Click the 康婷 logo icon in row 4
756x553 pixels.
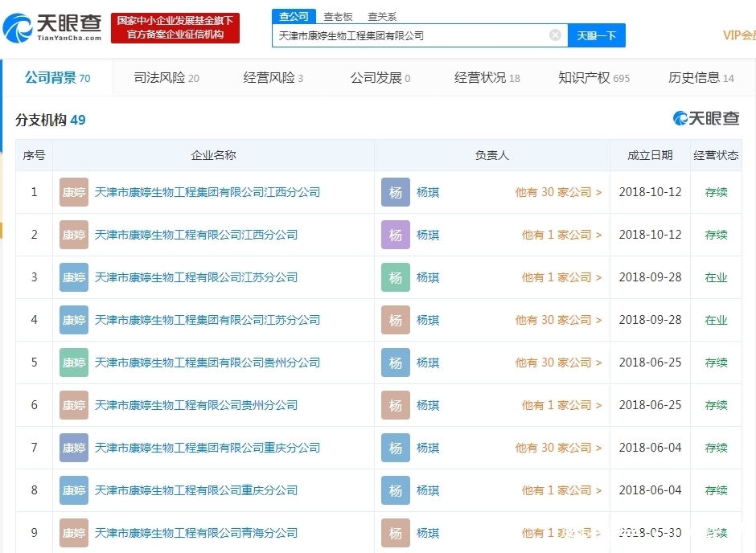click(74, 320)
